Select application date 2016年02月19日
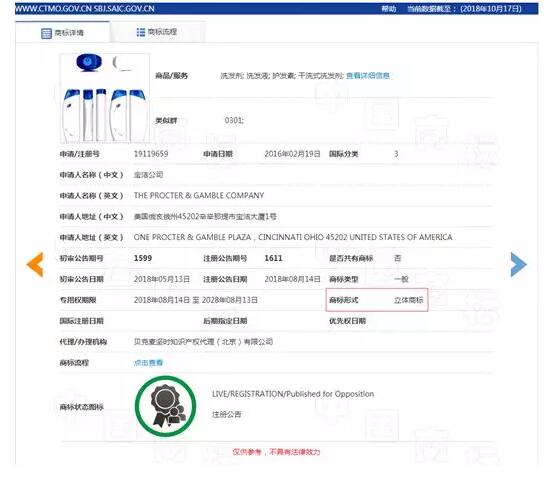558x487 pixels. pos(292,154)
